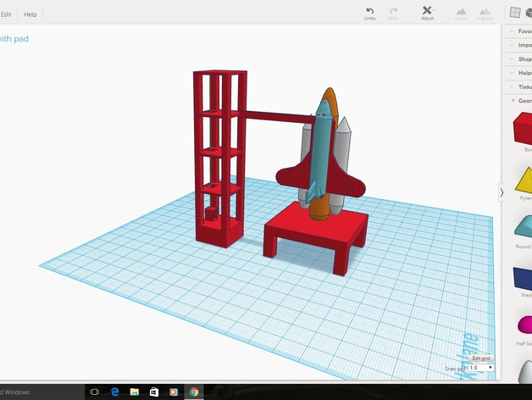The height and width of the screenshot is (400, 532).
Task: Open the Snap grid dropdown
Action: [x=481, y=368]
